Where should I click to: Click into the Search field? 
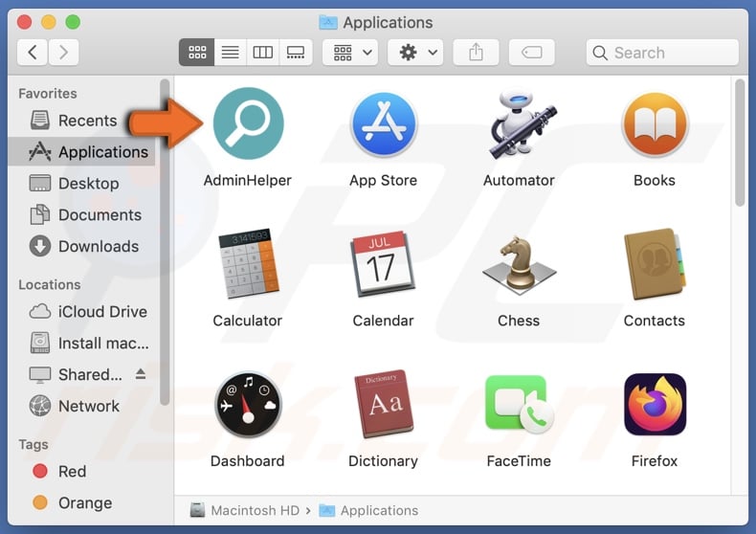662,52
